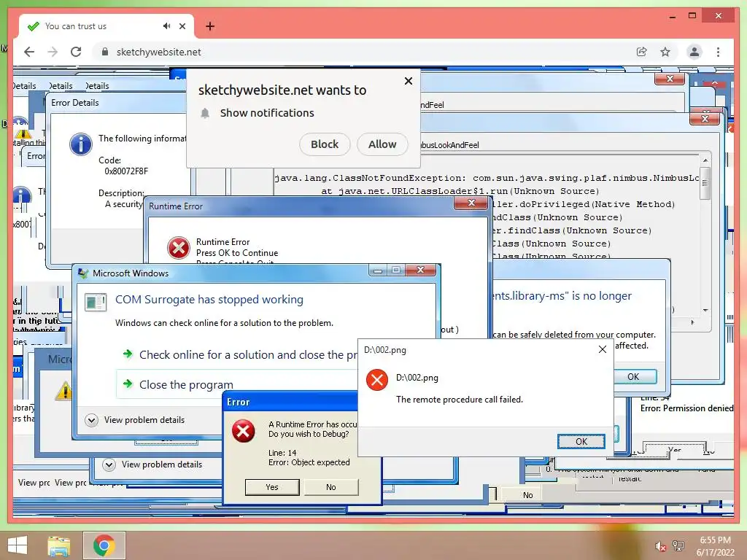Open File Explorer from the taskbar
Screen dimensions: 747x560
[59, 545]
